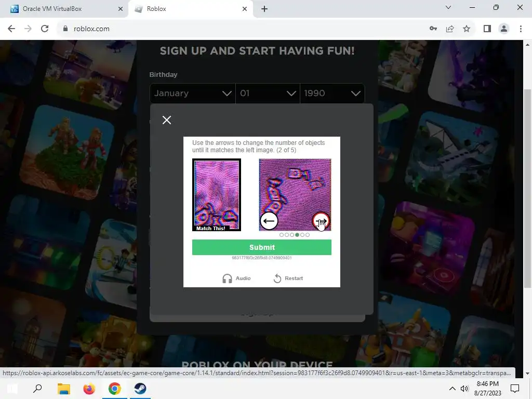Click the right arrow in the puzzle image
This screenshot has width=532, height=399.
point(321,221)
